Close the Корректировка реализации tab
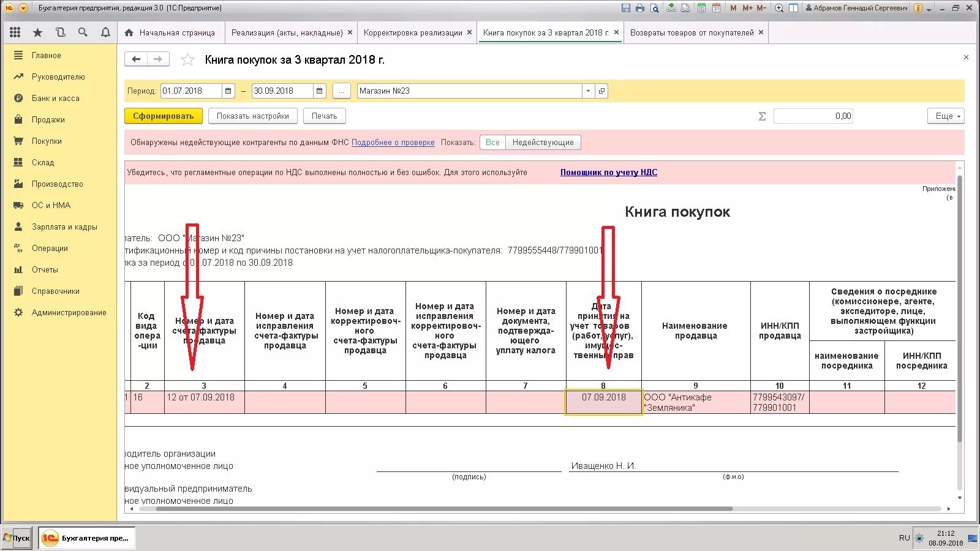 point(469,32)
